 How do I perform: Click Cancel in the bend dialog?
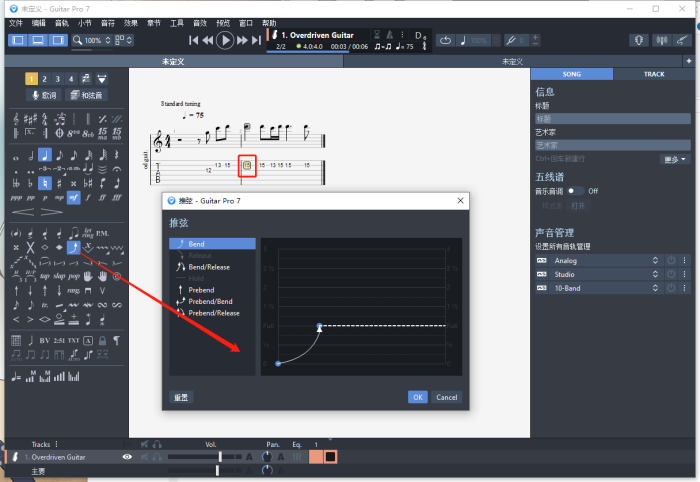446,397
